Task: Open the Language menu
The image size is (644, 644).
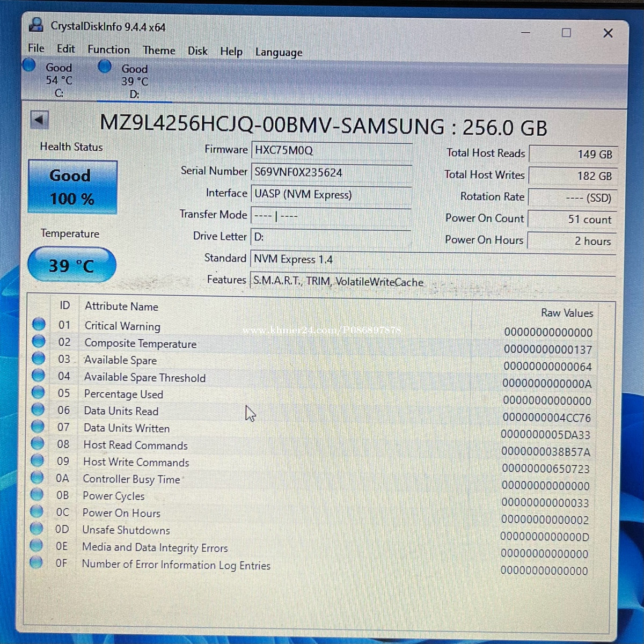Action: pos(279,52)
